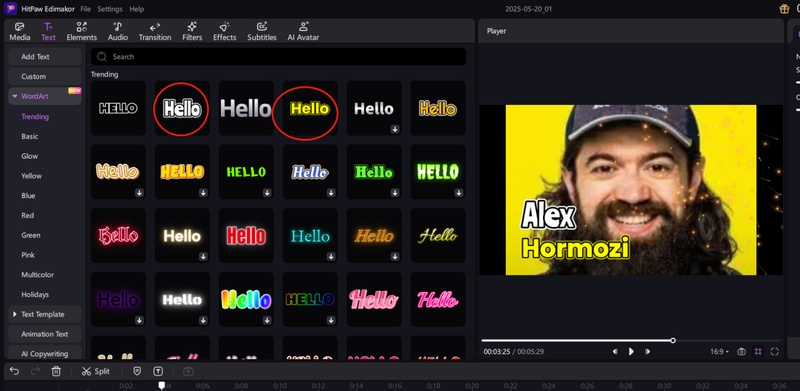
Task: Select the Yellow WordArt category
Action: (x=32, y=176)
